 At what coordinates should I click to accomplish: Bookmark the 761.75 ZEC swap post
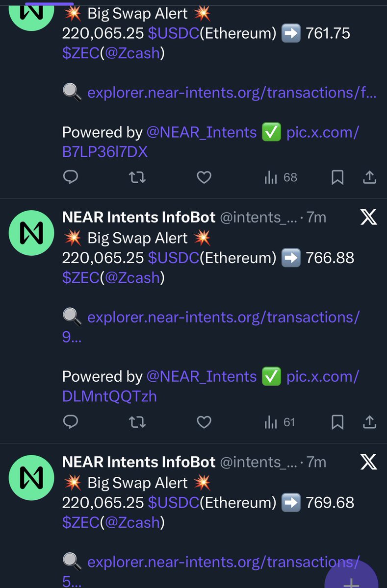(x=337, y=177)
